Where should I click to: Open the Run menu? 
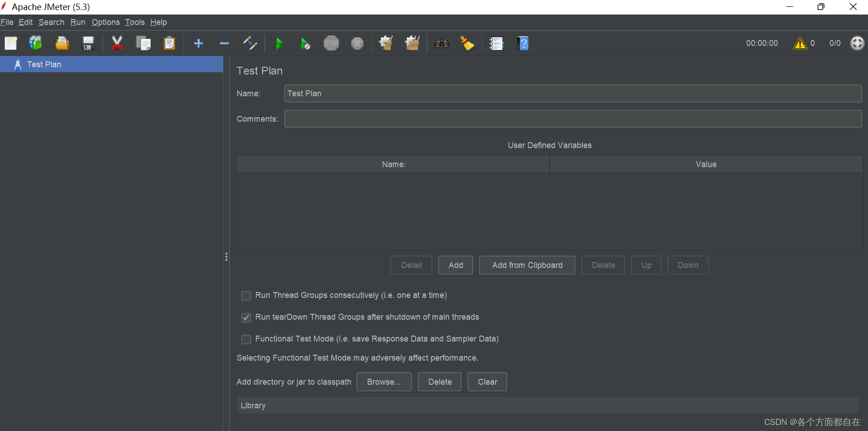[x=78, y=22]
